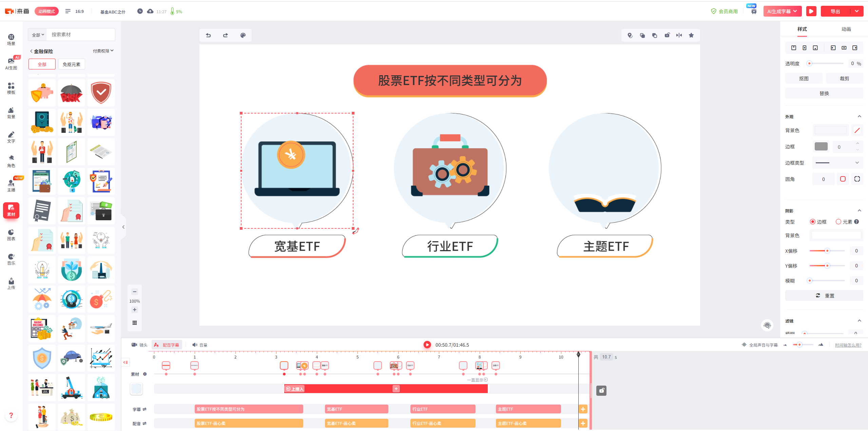This screenshot has height=431, width=868.
Task: Click the 抠图 button
Action: point(804,78)
